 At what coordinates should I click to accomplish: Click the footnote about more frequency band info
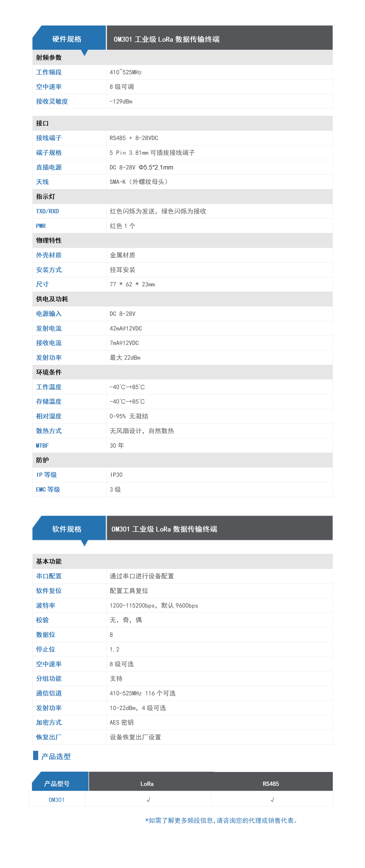coord(221,820)
